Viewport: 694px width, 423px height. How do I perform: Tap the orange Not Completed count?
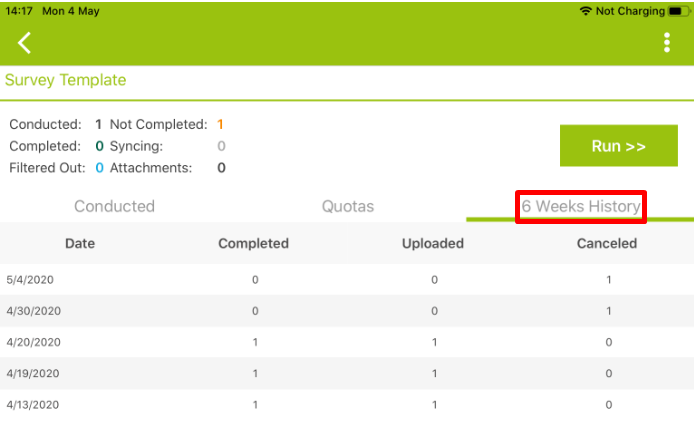pos(220,124)
